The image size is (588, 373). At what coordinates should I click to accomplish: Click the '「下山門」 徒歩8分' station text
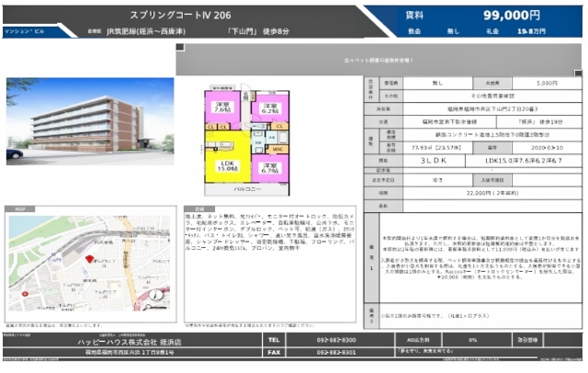[257, 31]
